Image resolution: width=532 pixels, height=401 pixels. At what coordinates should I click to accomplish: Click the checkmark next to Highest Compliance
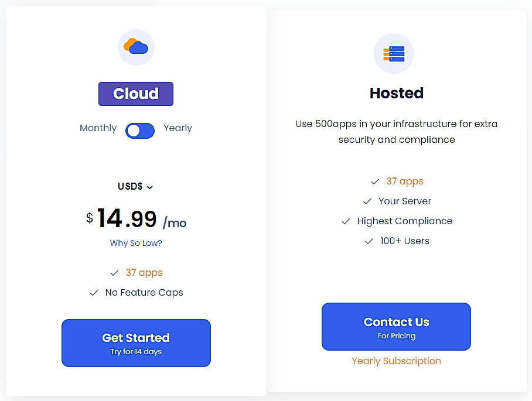point(346,221)
